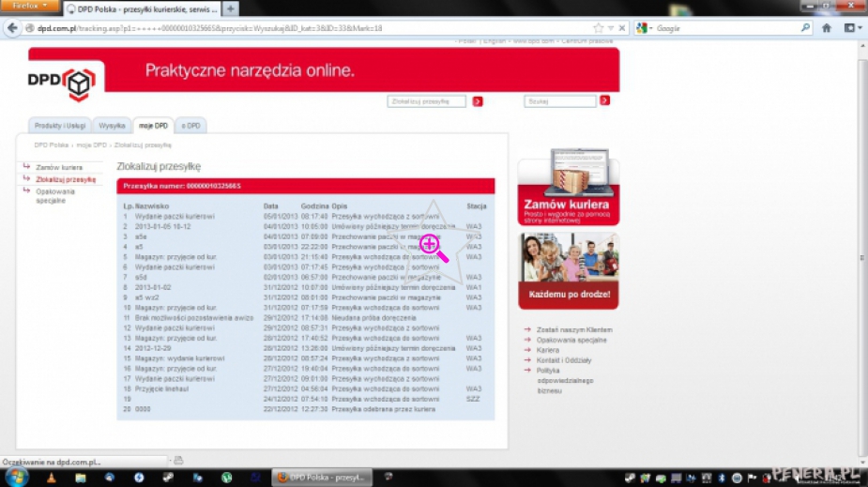The width and height of the screenshot is (868, 487).
Task: Click into the Zlokalizuj przesyłkę input field
Action: coord(426,101)
